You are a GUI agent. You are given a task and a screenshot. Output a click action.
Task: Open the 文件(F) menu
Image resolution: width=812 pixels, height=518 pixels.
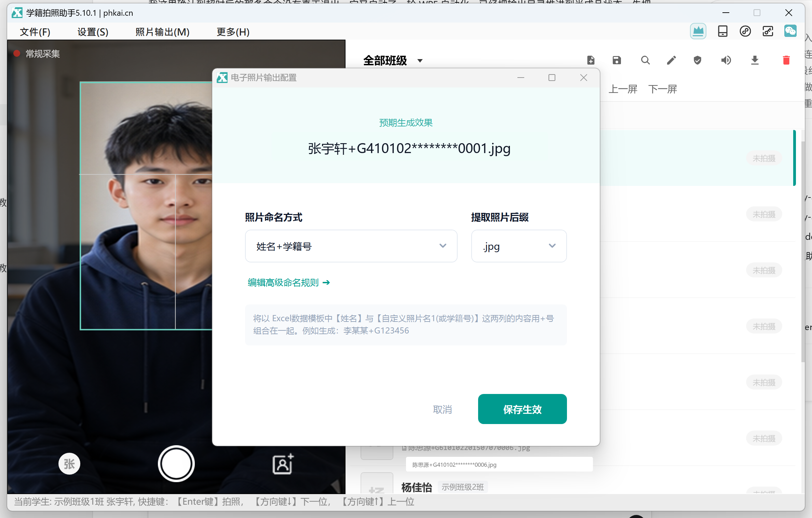tap(35, 32)
